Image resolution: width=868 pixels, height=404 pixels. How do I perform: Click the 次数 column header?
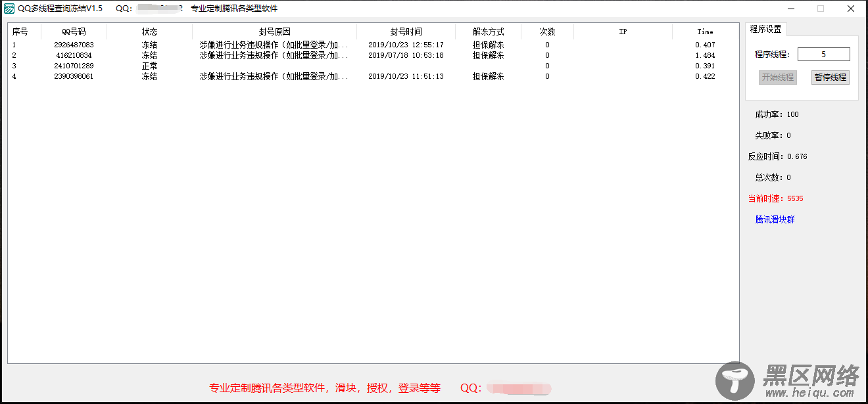point(547,32)
